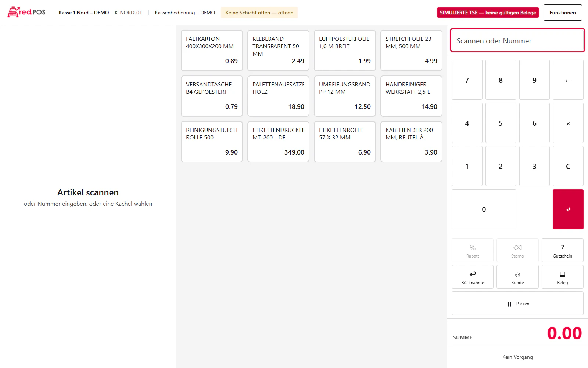Tap keypad digit 9
588x368 pixels.
click(x=534, y=80)
